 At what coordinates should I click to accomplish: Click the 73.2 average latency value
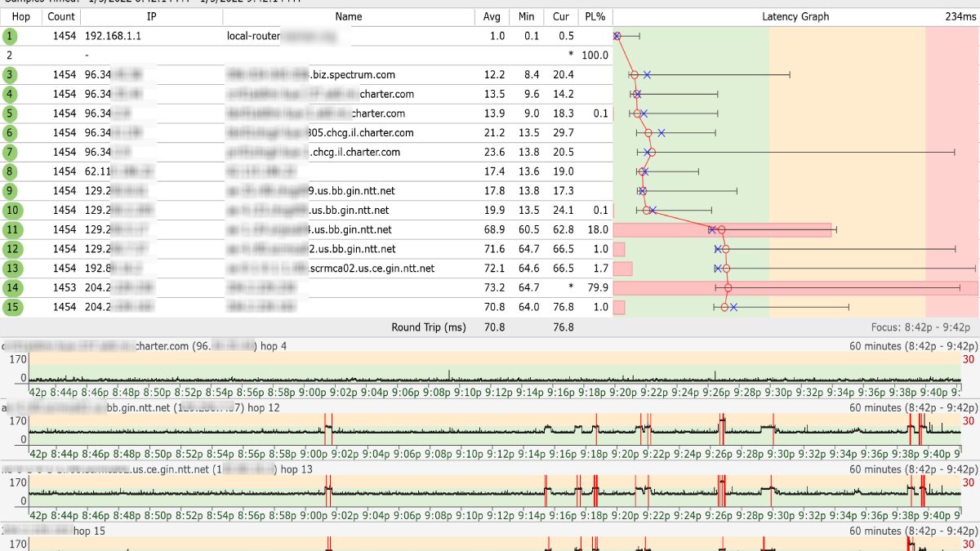494,288
